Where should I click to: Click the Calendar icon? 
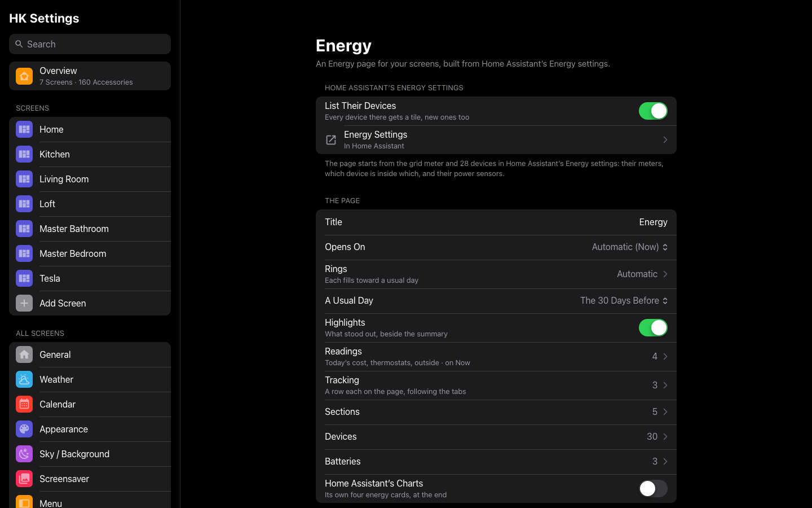click(x=24, y=404)
